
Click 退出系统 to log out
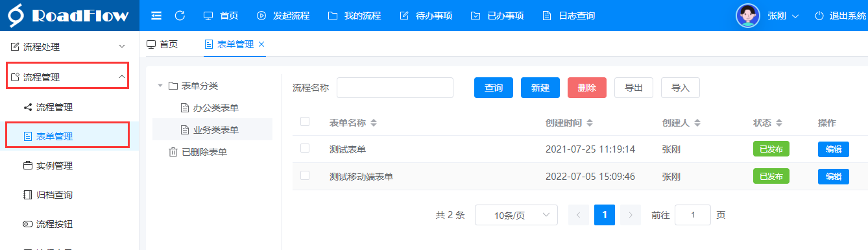[841, 16]
